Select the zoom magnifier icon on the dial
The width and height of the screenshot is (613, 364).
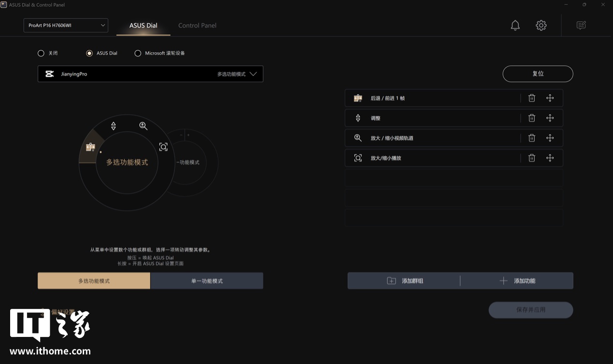click(143, 126)
